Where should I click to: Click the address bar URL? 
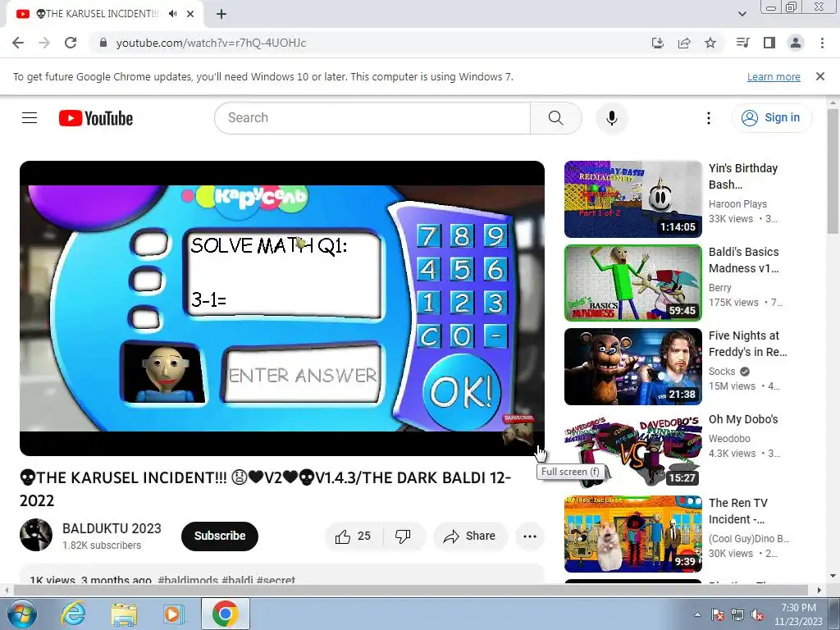pos(211,43)
